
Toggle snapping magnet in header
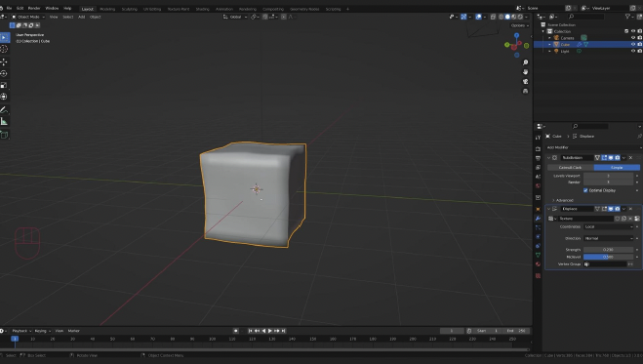265,17
